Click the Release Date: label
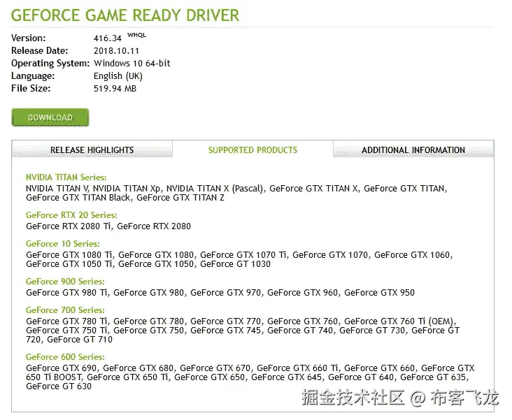 pos(39,51)
